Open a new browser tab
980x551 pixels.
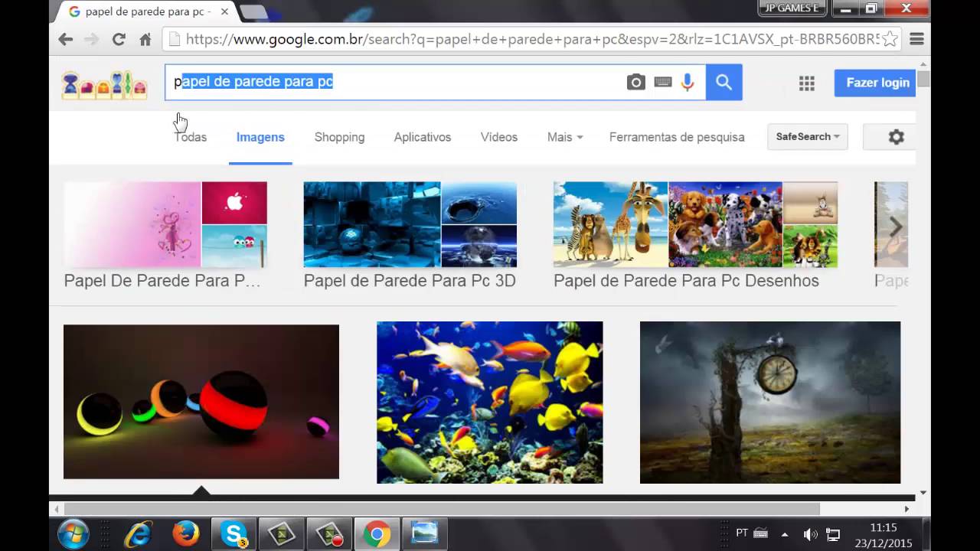tap(253, 12)
